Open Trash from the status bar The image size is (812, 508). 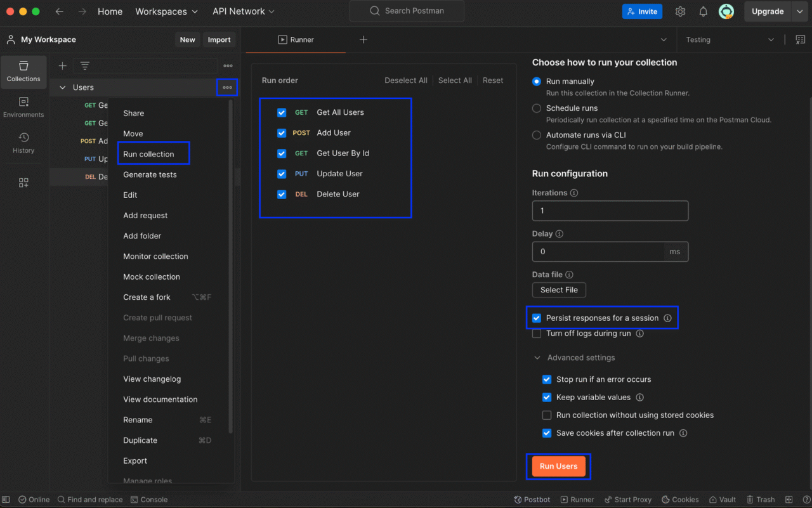point(761,499)
